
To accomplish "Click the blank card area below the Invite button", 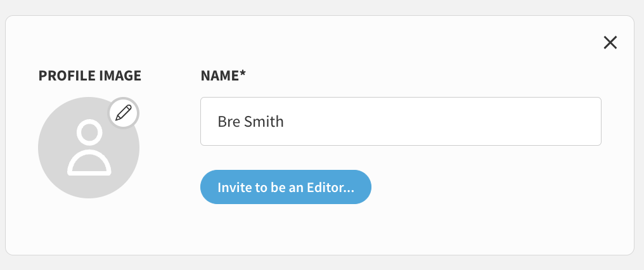I will tap(286, 229).
